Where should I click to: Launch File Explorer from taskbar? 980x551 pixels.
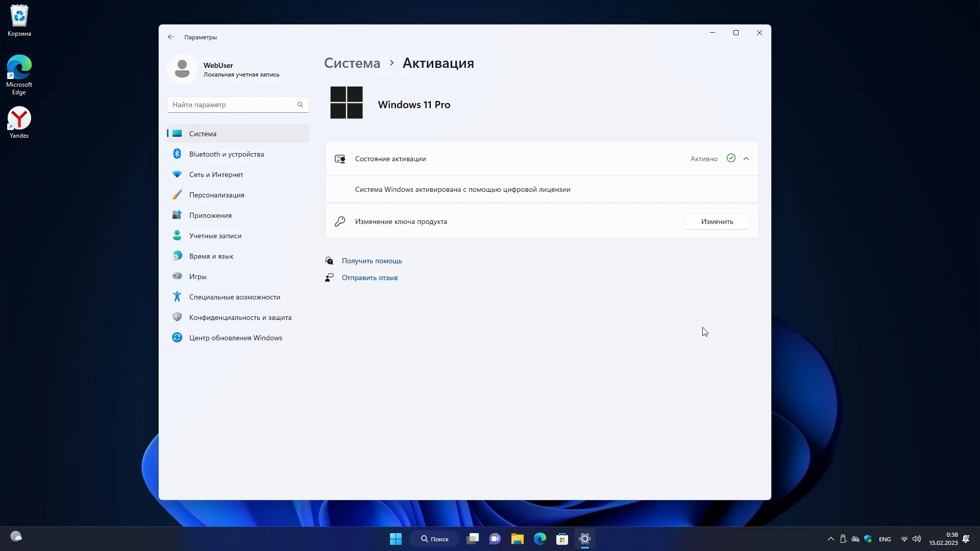pyautogui.click(x=517, y=539)
